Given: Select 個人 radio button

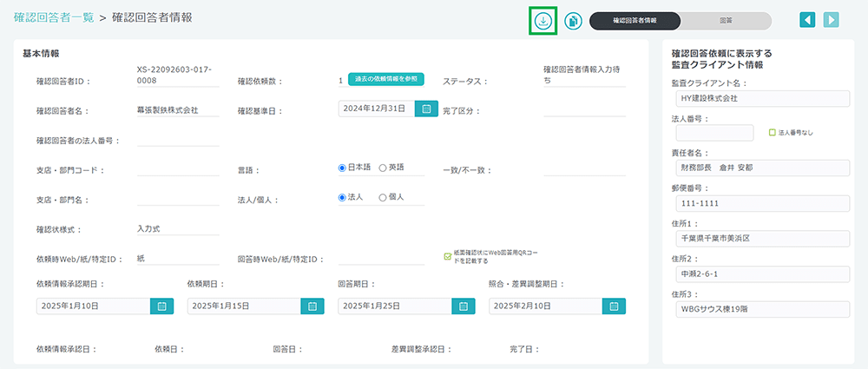Looking at the screenshot, I should 383,198.
